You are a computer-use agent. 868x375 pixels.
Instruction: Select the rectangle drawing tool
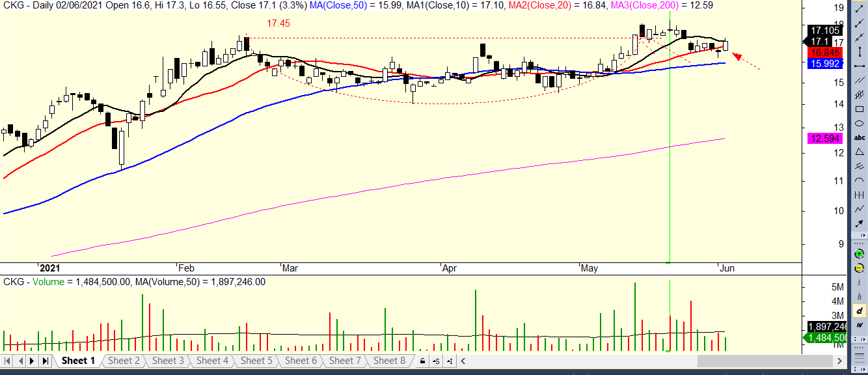pos(860,109)
